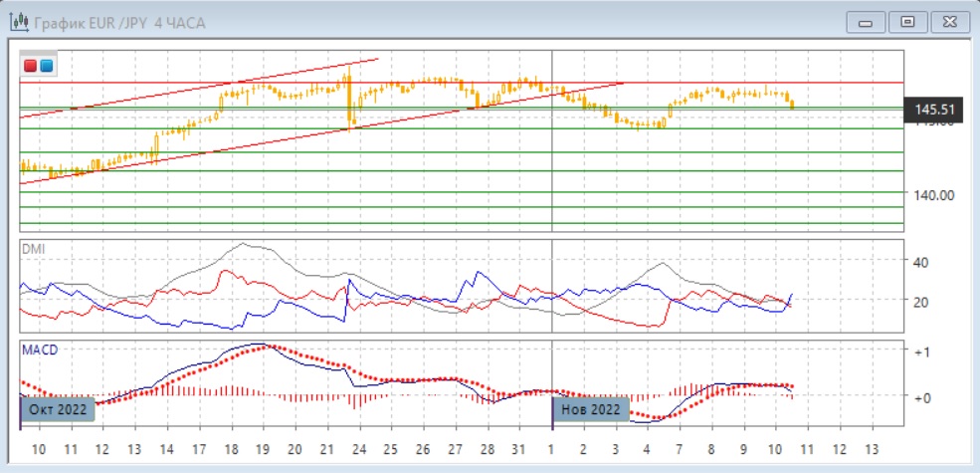
Task: Close the EUR/JPY chart window
Action: pos(948,21)
